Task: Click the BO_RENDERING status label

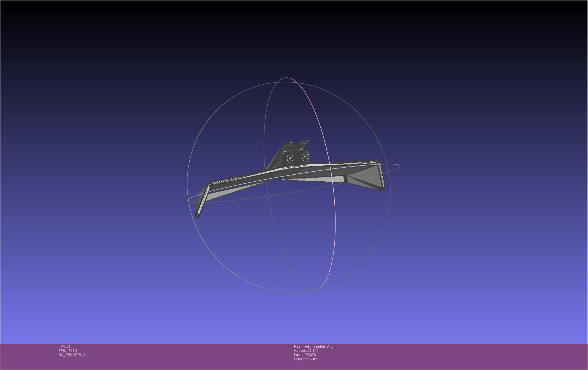Action: click(x=72, y=355)
